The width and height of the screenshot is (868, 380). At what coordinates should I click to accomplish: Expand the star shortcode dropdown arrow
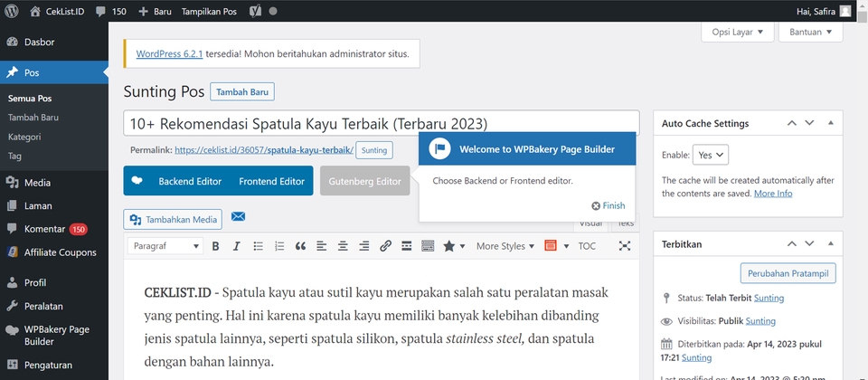pos(463,246)
